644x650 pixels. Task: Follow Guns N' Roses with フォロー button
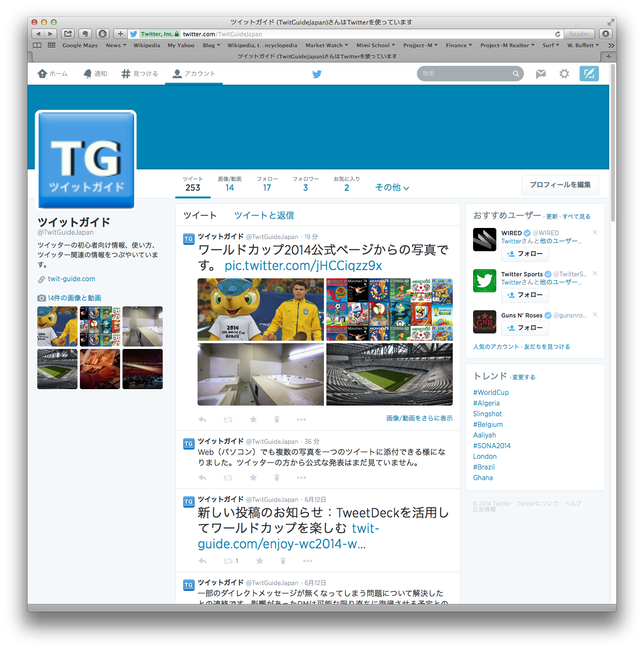point(525,328)
